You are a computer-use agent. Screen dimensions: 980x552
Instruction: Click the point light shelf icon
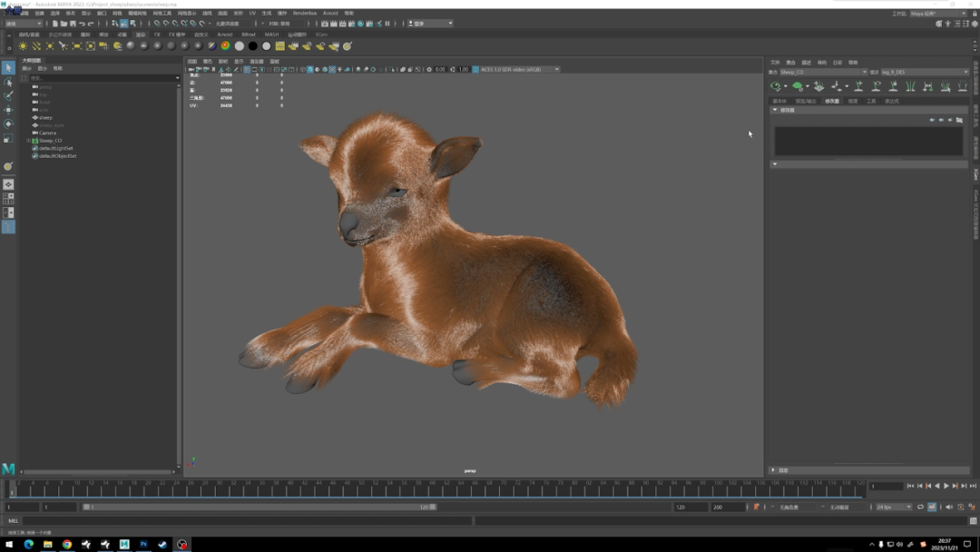(50, 46)
